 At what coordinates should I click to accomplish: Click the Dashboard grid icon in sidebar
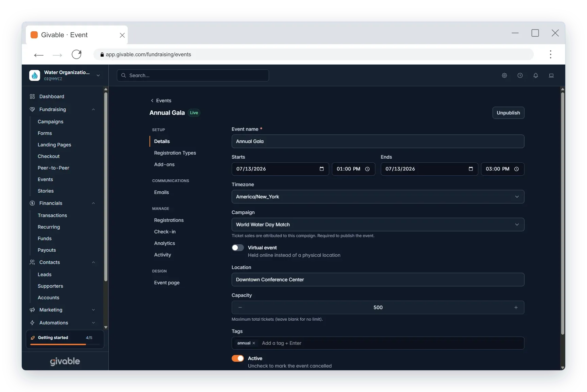point(32,96)
